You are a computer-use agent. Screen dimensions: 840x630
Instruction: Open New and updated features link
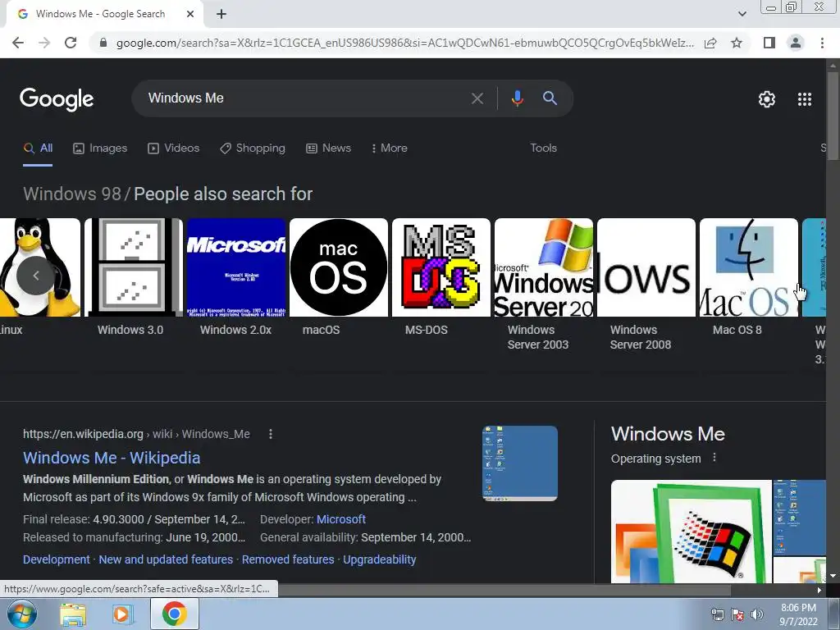point(166,559)
